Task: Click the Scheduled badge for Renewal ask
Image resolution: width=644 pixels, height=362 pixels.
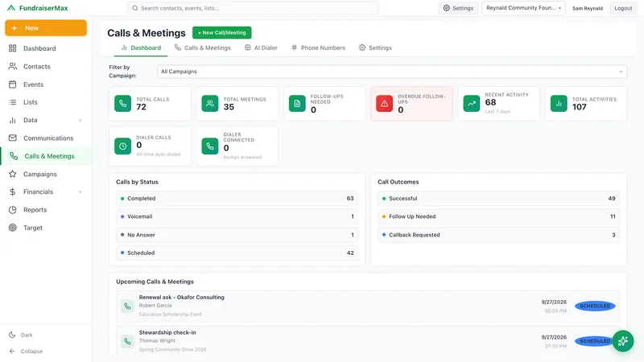Action: pyautogui.click(x=595, y=306)
